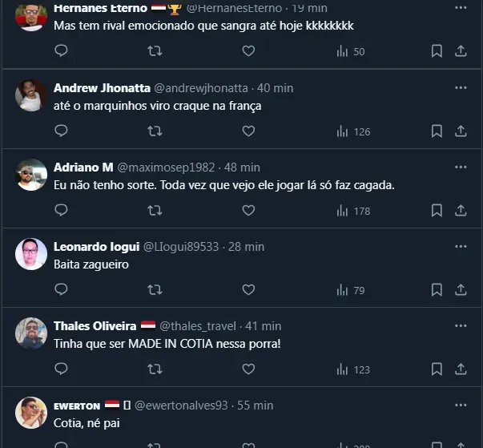Screen dimensions: 483x448
Task: Bookmark Thales Oliveira's tweet
Action: (437, 369)
